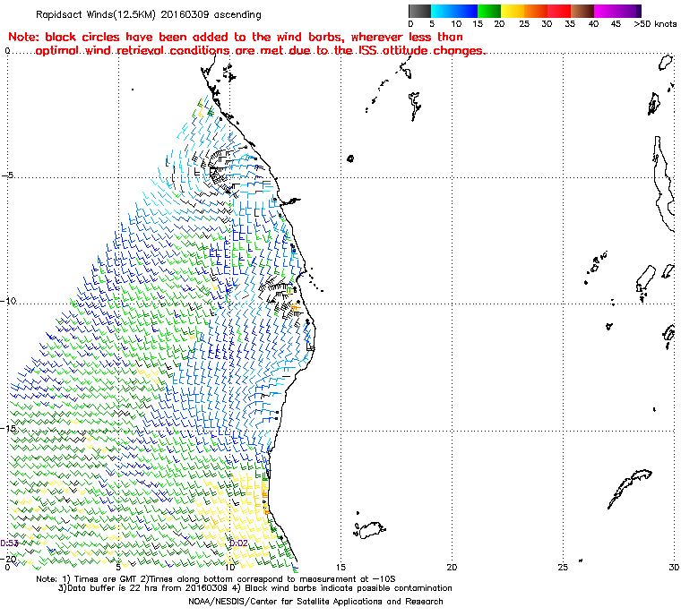Viewport: 681px width, 616px height.
Task: Click the '25' longitude axis label
Action: [563, 567]
